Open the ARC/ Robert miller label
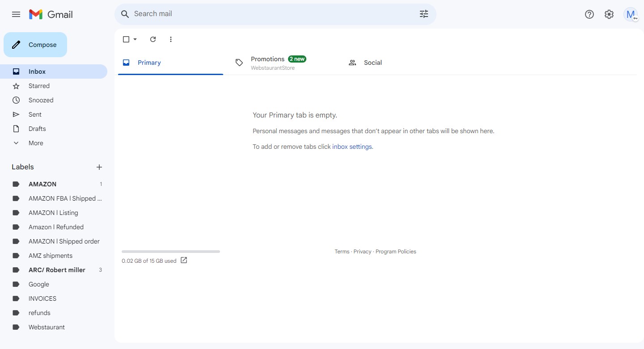This screenshot has width=644, height=349. (x=54, y=270)
